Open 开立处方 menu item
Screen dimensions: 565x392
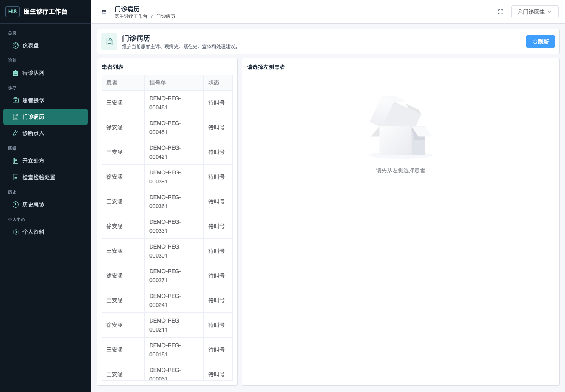click(46, 161)
